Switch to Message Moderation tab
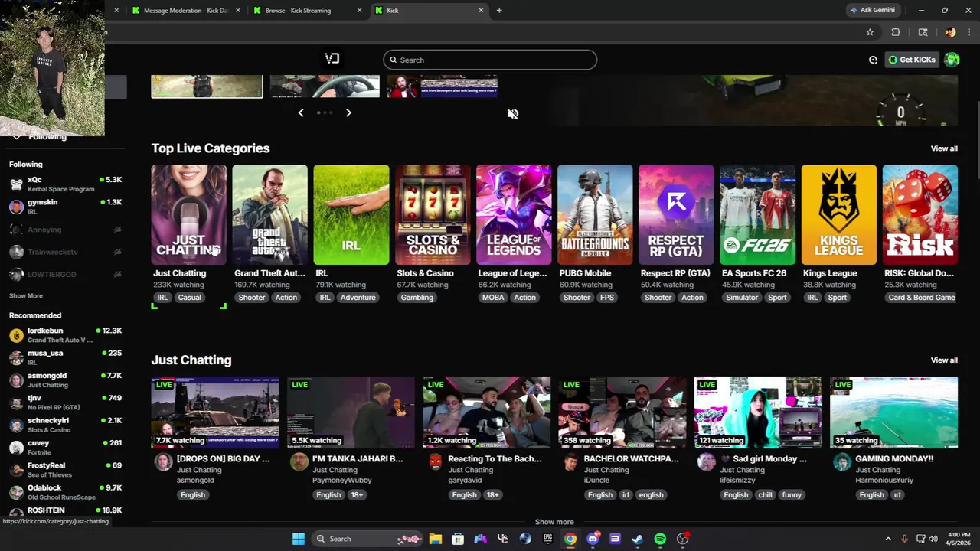 [x=186, y=10]
